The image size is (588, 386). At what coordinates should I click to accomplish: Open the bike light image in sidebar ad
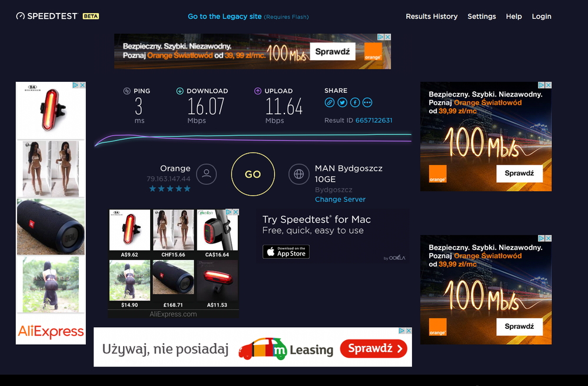(51, 111)
